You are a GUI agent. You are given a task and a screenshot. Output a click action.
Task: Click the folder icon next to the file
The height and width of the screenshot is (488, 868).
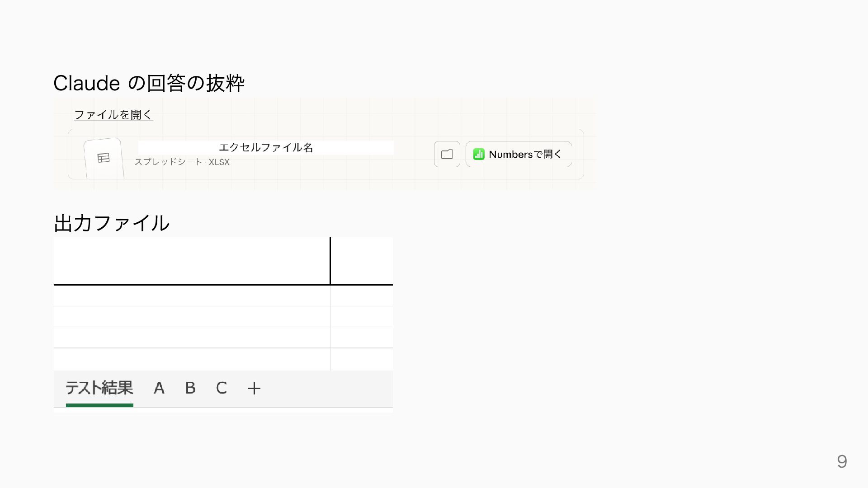[447, 154]
